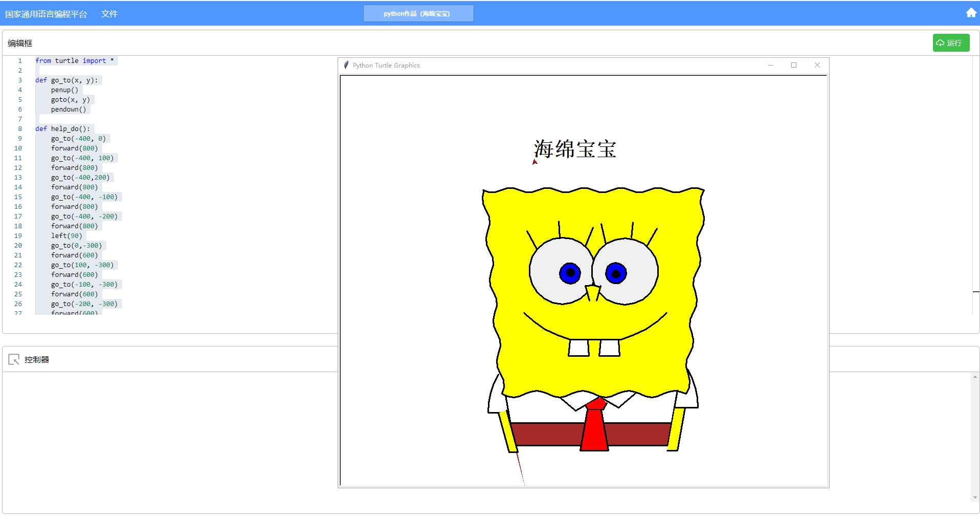980x519 pixels.
Task: Minimize the Python Turtle Graphics window
Action: [x=770, y=65]
